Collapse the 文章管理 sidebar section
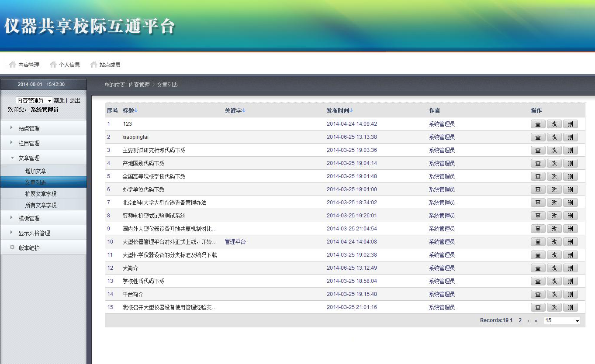Viewport: 595px width, 364px height. (29, 158)
